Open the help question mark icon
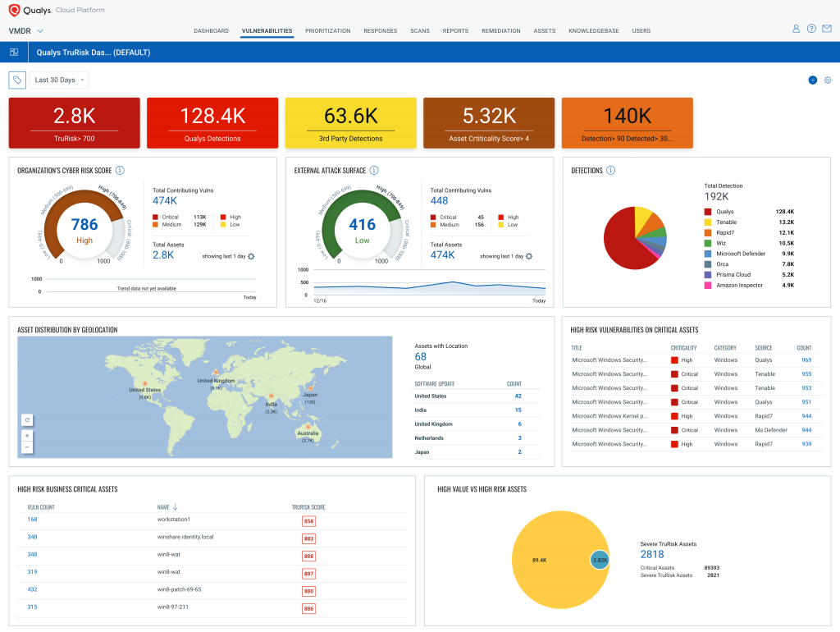The image size is (840, 632). coord(811,29)
